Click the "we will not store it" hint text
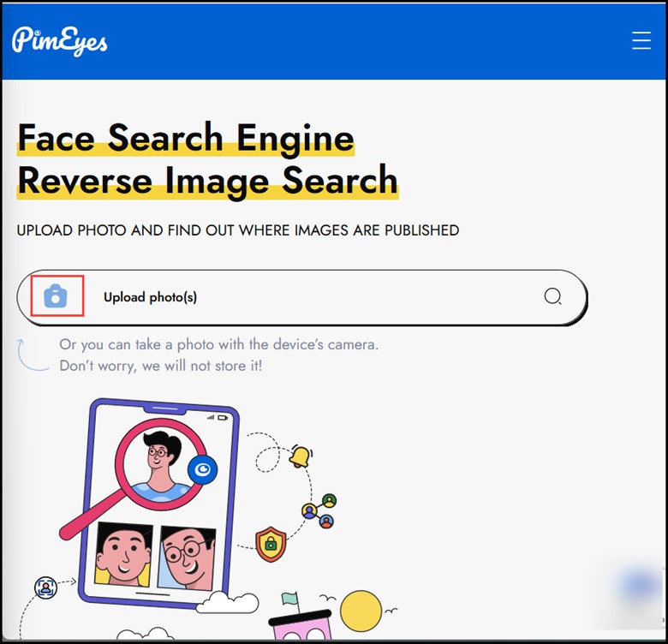This screenshot has height=644, width=668. [161, 366]
